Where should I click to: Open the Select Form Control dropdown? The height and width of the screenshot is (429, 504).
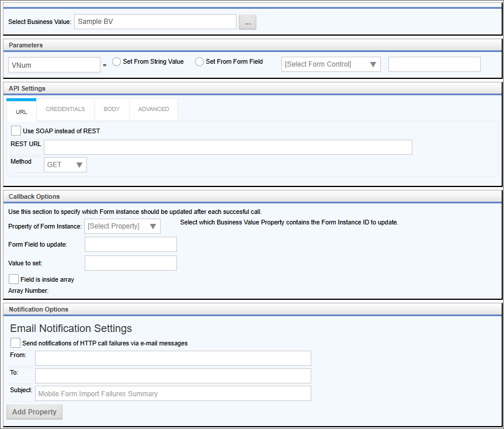(331, 64)
